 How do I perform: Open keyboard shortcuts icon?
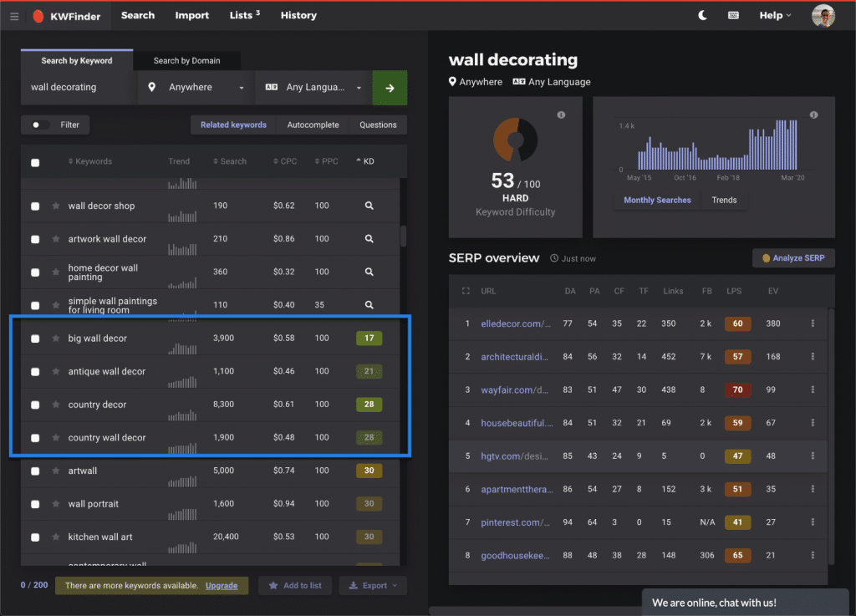pyautogui.click(x=733, y=15)
